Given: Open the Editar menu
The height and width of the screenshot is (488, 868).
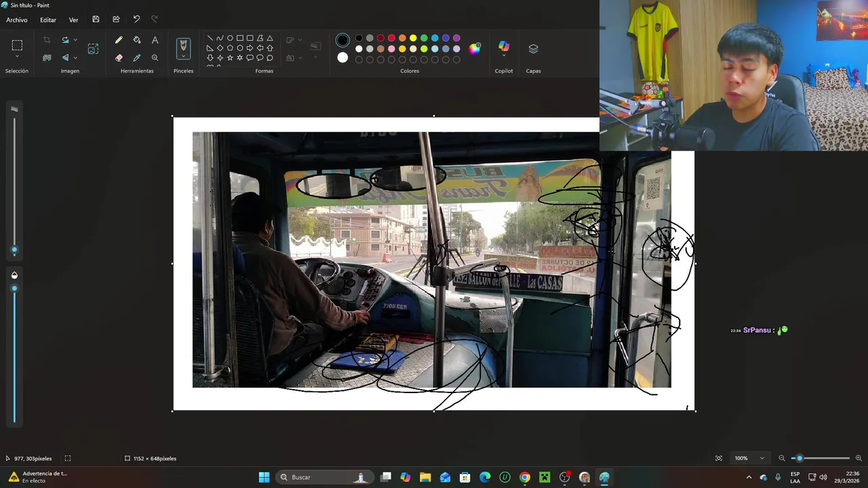Looking at the screenshot, I should [x=48, y=20].
